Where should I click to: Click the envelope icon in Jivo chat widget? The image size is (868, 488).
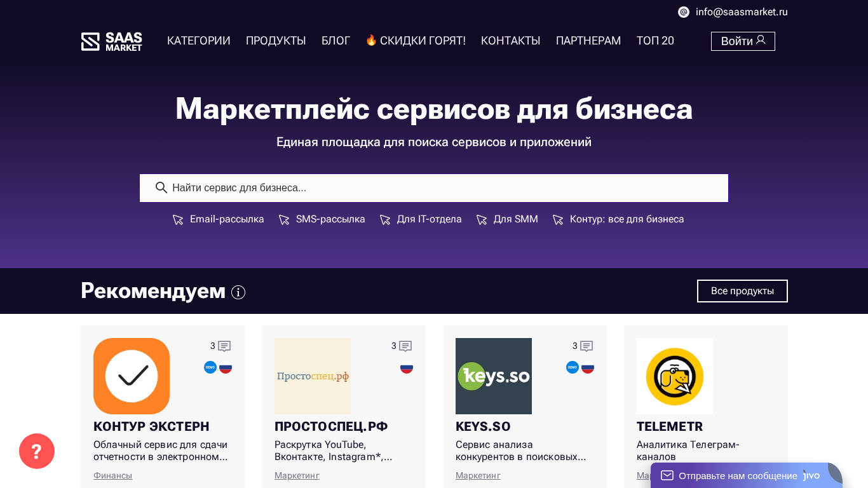pyautogui.click(x=667, y=475)
